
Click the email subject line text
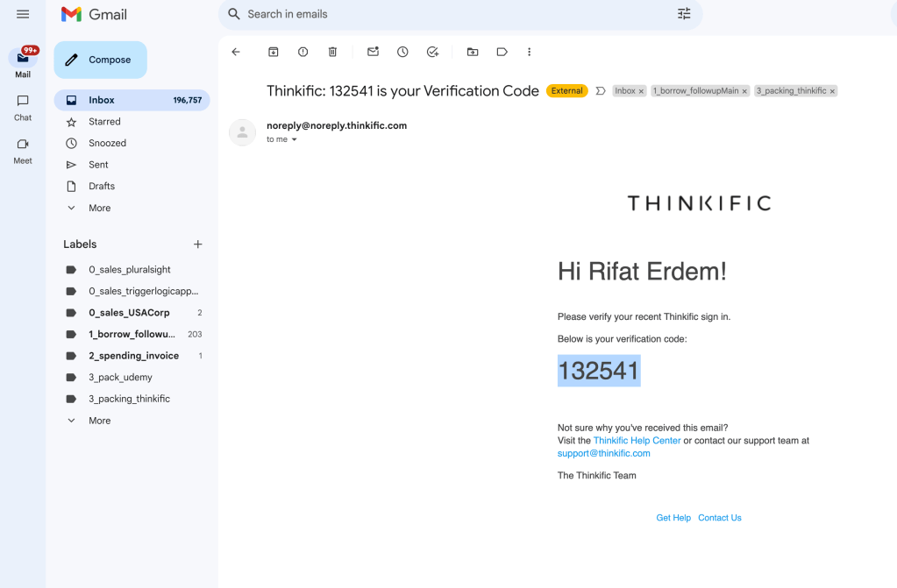[402, 91]
